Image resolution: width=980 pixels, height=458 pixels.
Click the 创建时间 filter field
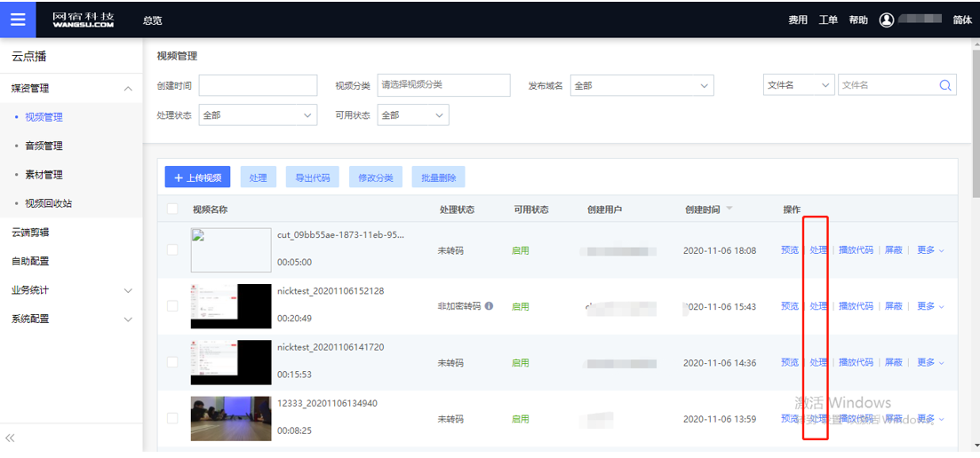pyautogui.click(x=258, y=85)
